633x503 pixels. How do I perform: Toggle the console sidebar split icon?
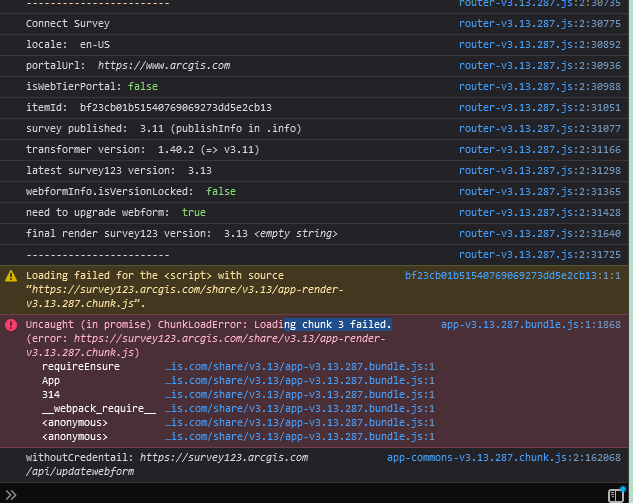[617, 494]
